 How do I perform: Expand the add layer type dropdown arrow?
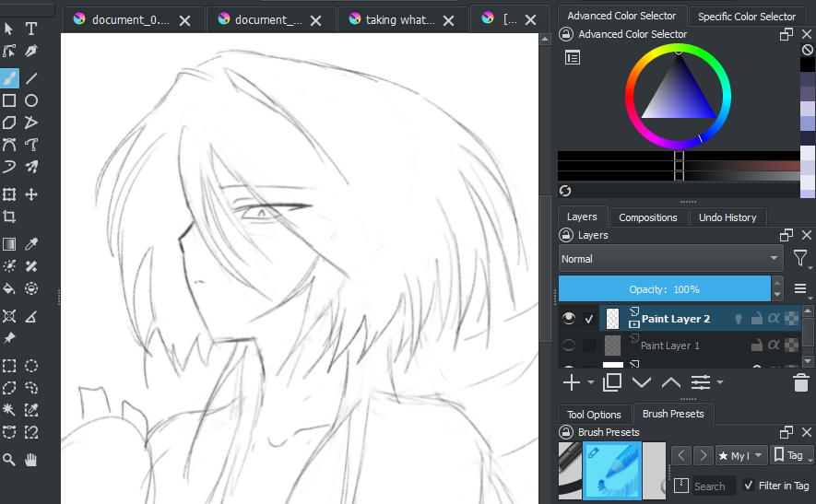point(591,382)
